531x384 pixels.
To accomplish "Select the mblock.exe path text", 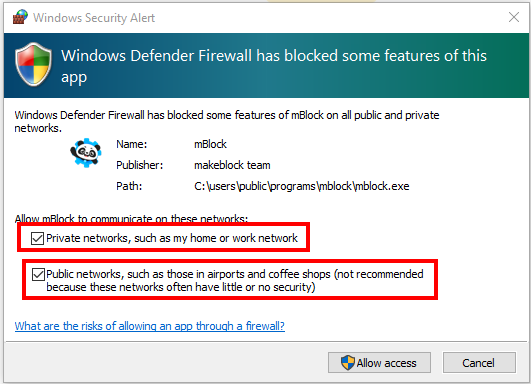I will click(302, 186).
